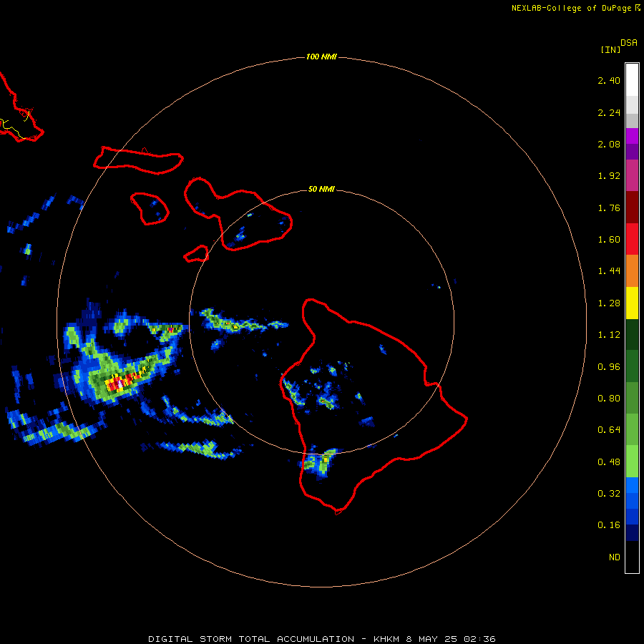Click the 50 NMI range ring label

point(321,189)
